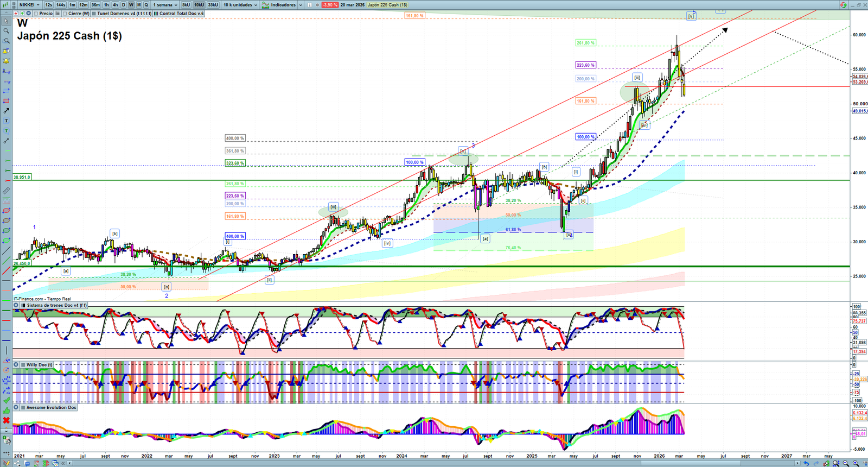This screenshot has width=868, height=467.
Task: Select the arrow pointer cursor tool
Action: click(6, 21)
